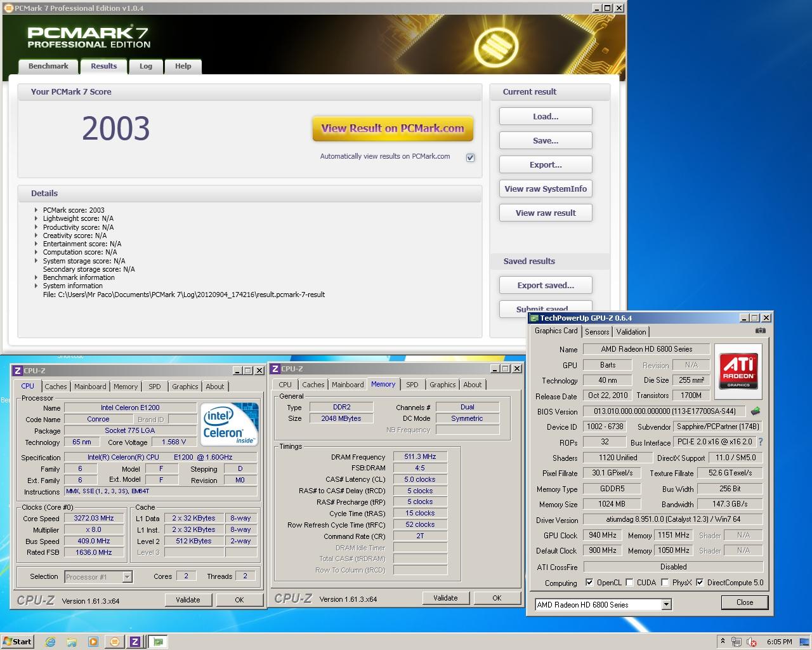Toggle the PhysX checkbox in GPU-Z

tap(665, 582)
